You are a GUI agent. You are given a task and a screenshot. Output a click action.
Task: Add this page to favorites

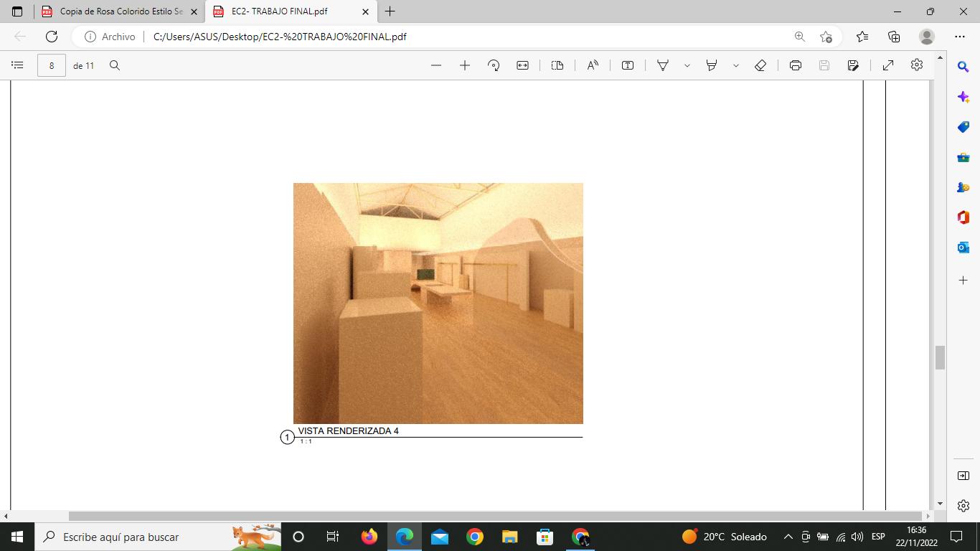tap(826, 36)
